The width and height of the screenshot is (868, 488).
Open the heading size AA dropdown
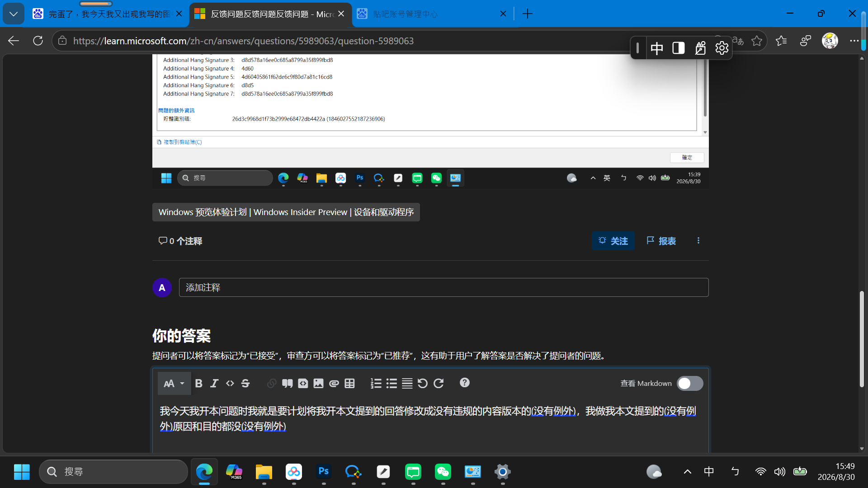click(x=174, y=383)
